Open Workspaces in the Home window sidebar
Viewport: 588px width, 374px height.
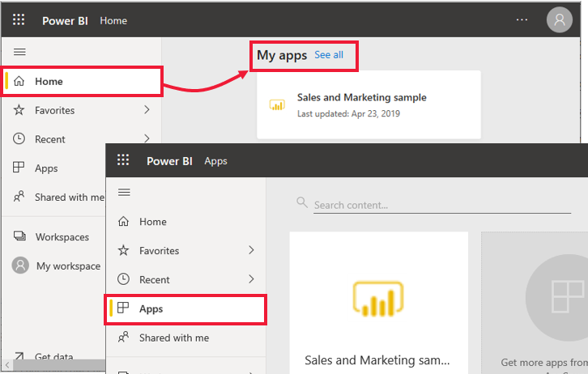pos(54,237)
